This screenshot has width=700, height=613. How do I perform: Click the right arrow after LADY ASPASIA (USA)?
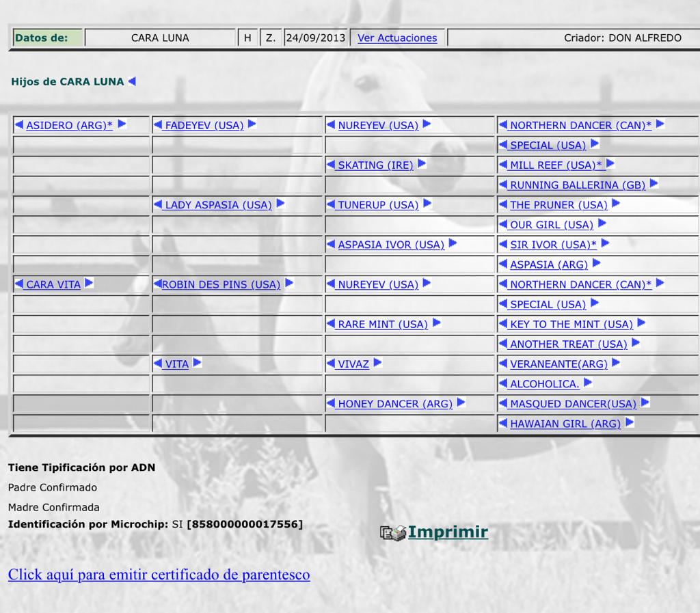[280, 204]
